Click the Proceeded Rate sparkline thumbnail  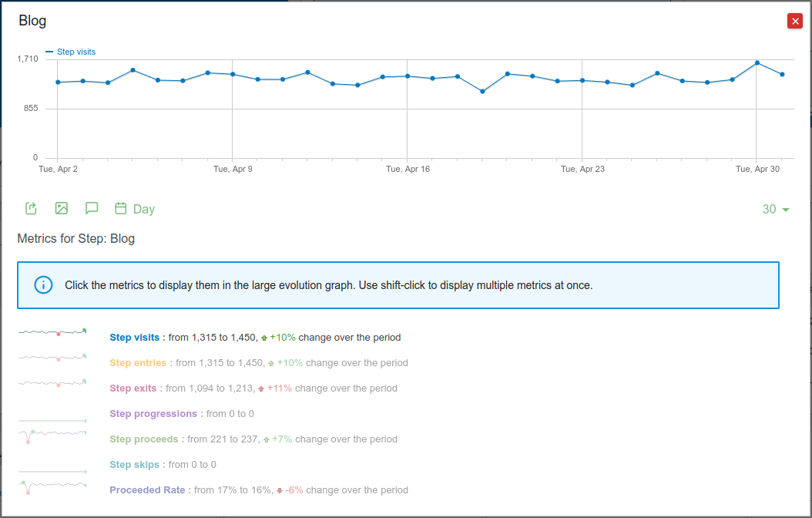coord(52,486)
